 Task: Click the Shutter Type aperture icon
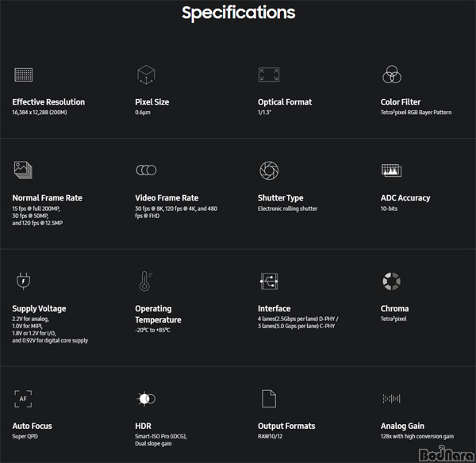(269, 170)
